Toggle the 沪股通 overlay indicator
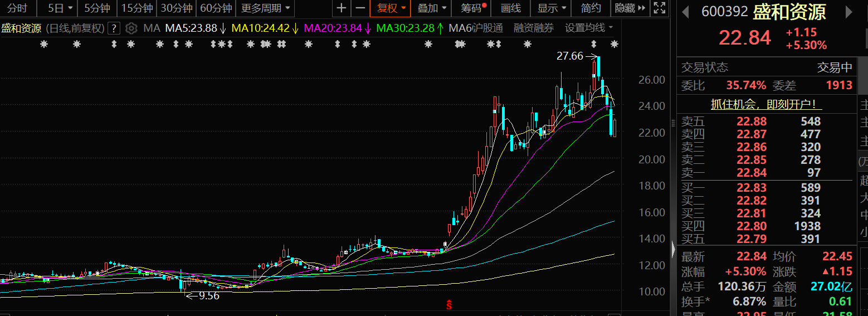The height and width of the screenshot is (316, 868). (x=487, y=28)
